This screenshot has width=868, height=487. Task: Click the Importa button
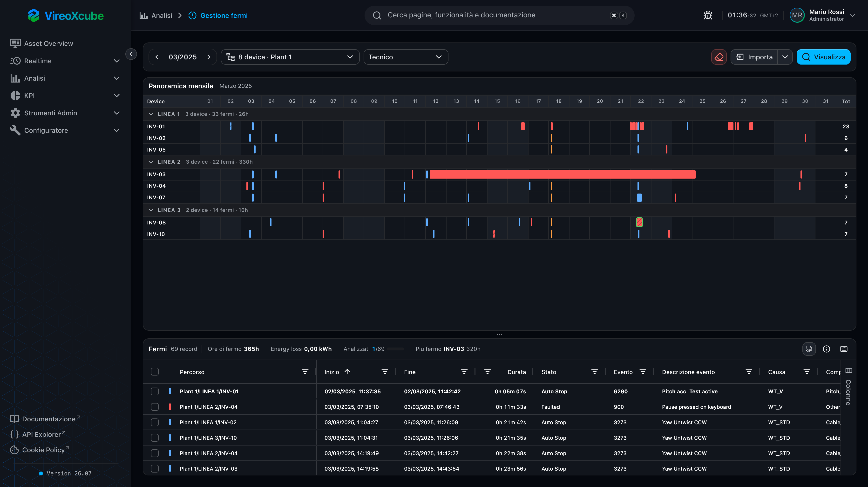(x=754, y=57)
